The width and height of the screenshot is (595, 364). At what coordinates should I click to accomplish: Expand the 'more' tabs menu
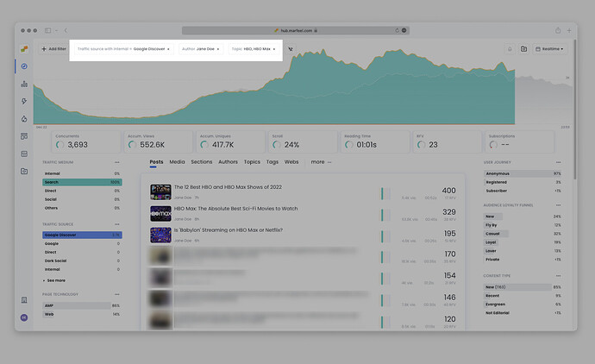point(321,161)
